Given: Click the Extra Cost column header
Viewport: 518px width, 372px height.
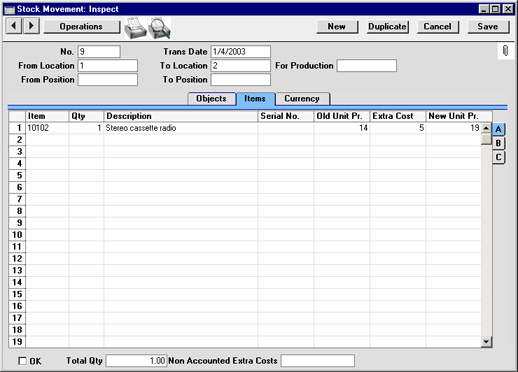Looking at the screenshot, I should [398, 116].
